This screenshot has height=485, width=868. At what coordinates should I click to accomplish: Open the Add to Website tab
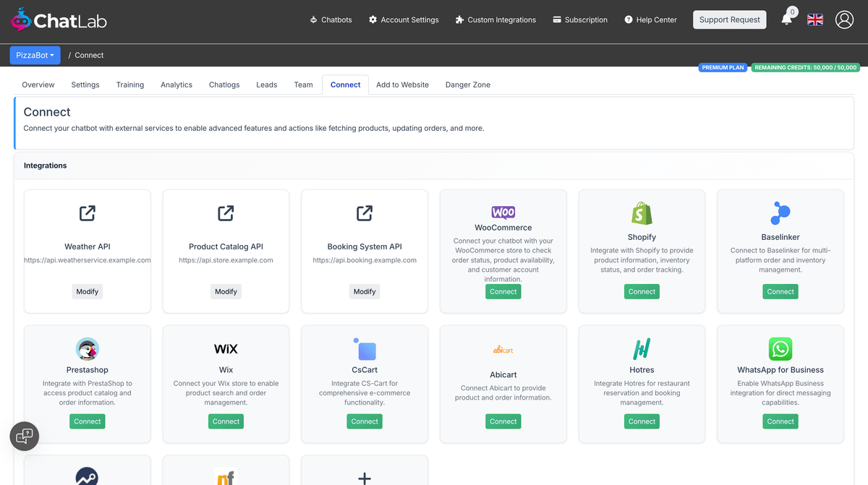click(x=402, y=85)
